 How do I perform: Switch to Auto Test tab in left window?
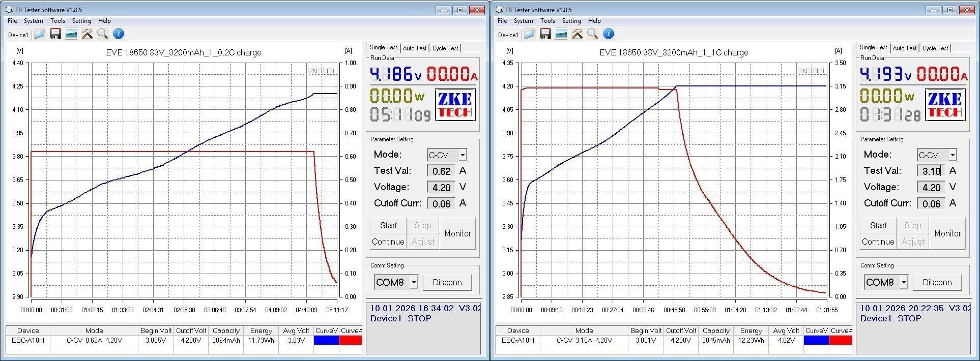pyautogui.click(x=415, y=48)
